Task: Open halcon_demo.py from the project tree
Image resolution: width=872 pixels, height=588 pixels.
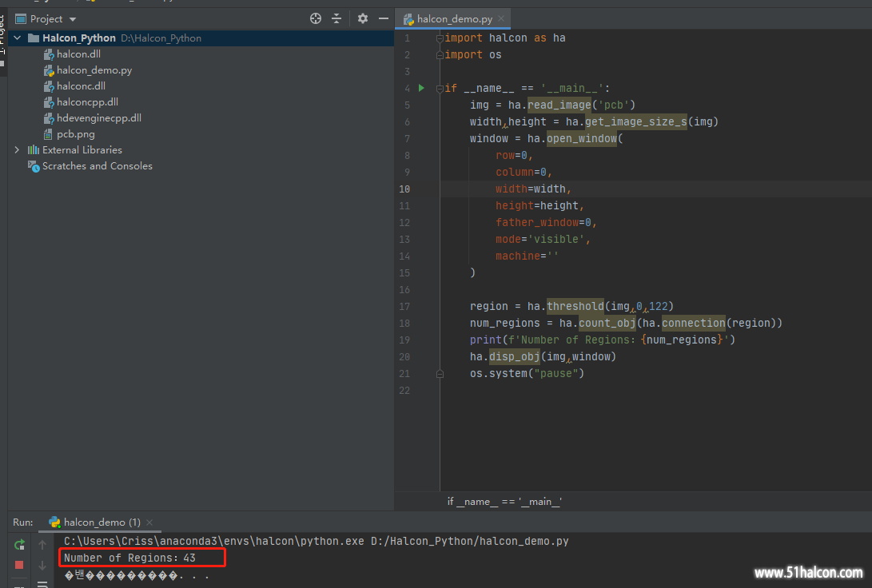Action: click(94, 70)
